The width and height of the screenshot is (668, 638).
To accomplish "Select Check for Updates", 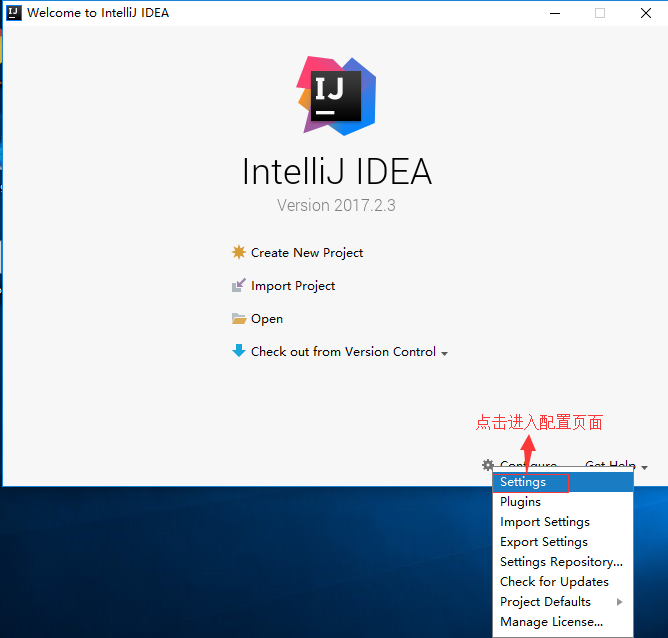I will (x=563, y=582).
